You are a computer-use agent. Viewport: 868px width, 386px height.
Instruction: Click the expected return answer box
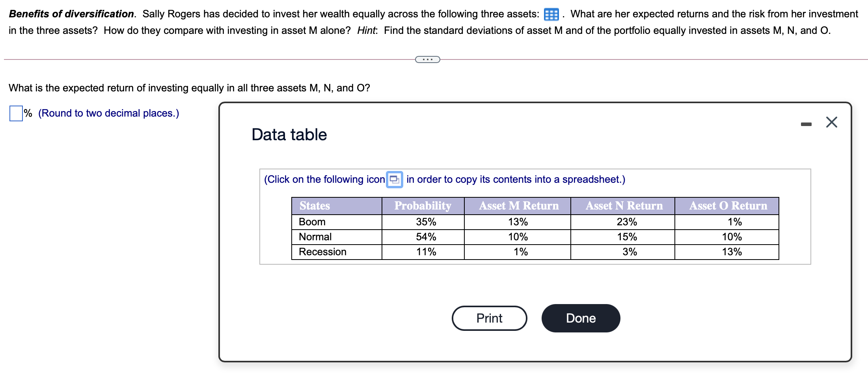click(16, 113)
